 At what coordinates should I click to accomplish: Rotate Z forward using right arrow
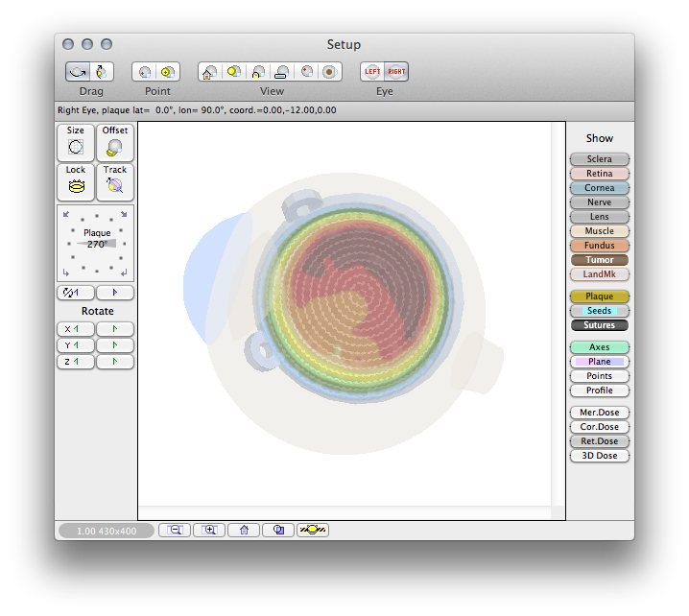click(115, 362)
